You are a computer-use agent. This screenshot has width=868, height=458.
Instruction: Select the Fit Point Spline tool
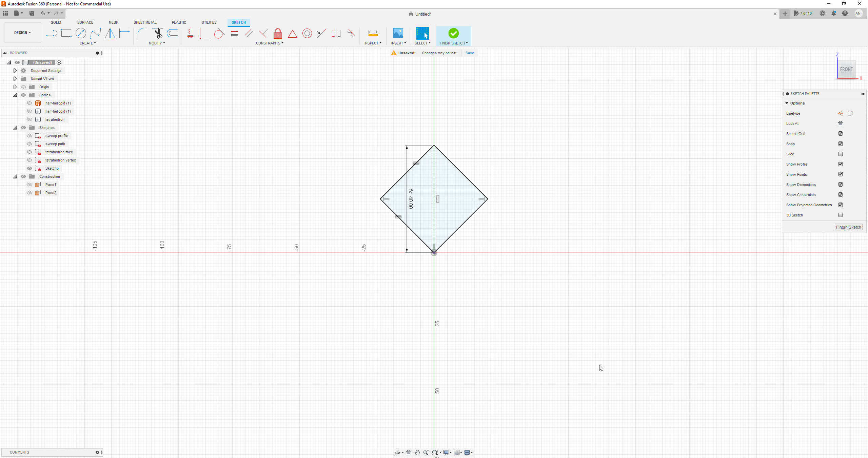click(96, 33)
